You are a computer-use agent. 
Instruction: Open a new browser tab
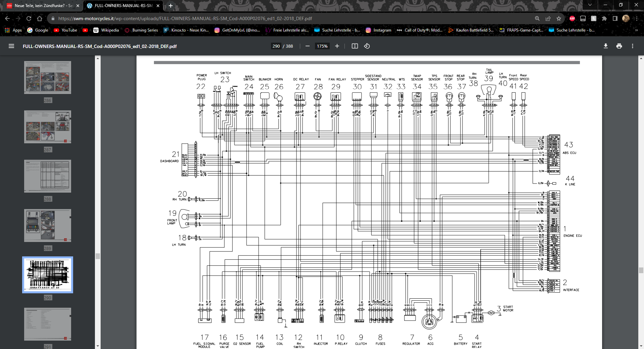coord(171,6)
